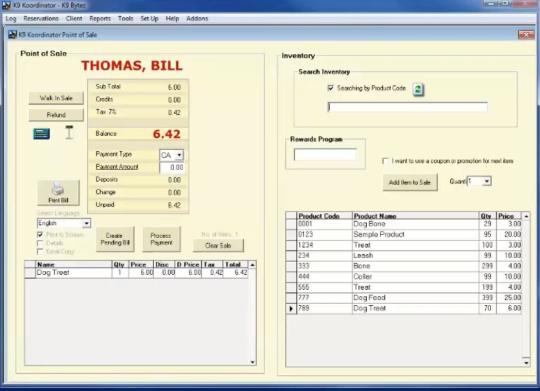
Task: Click the Payment Amount link label
Action: coord(117,167)
